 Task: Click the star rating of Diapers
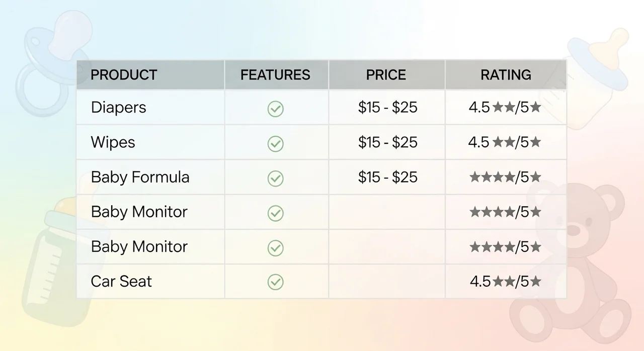point(505,108)
